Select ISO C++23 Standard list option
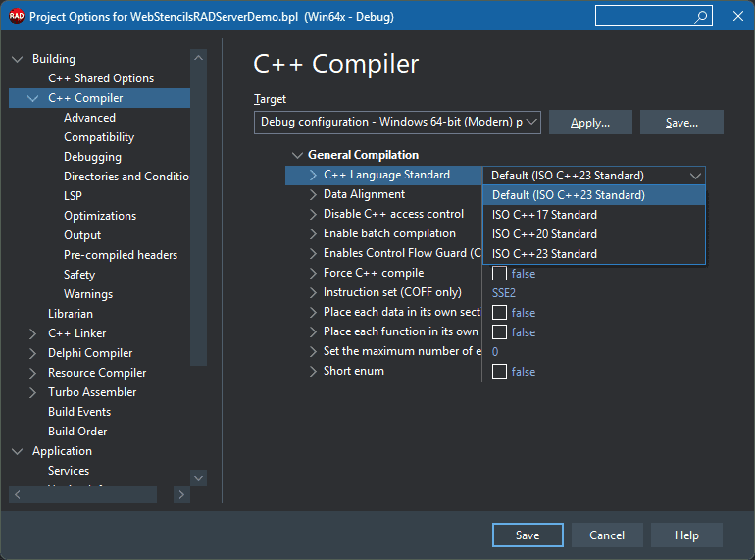The height and width of the screenshot is (560, 755). point(594,254)
